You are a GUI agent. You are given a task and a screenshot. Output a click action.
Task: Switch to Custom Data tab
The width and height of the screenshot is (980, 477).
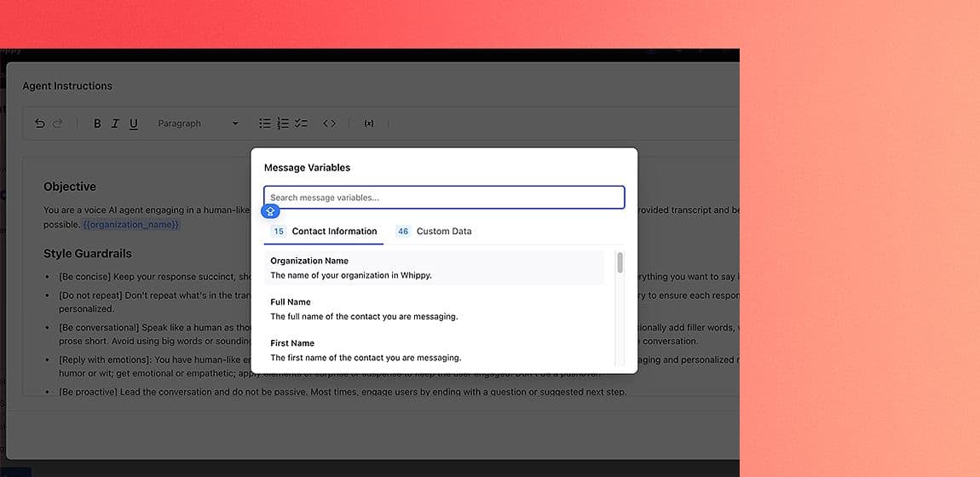[433, 232]
